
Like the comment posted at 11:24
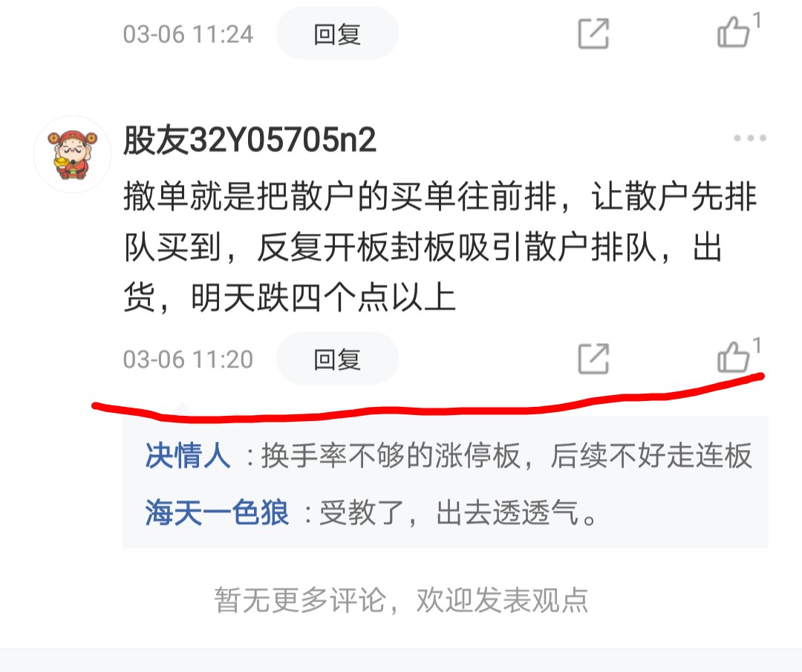pyautogui.click(x=733, y=32)
